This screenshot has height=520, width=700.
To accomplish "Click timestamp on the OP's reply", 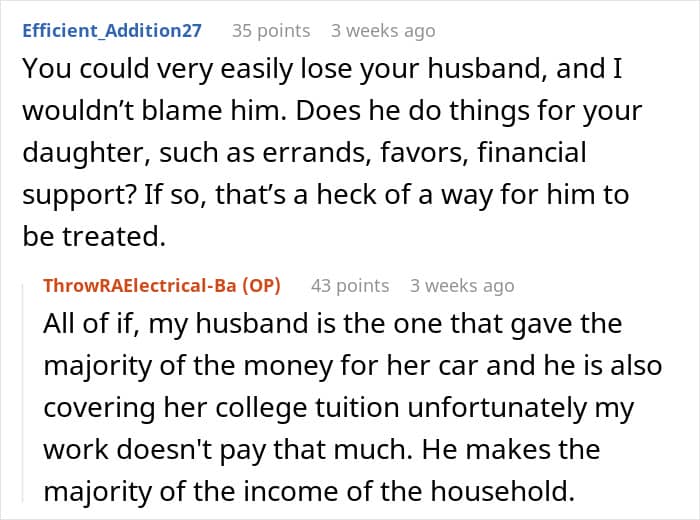I will (462, 285).
